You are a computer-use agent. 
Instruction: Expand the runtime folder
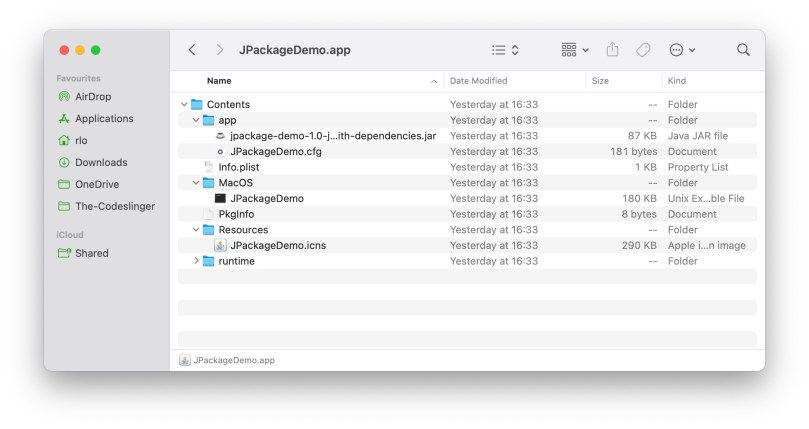click(196, 261)
